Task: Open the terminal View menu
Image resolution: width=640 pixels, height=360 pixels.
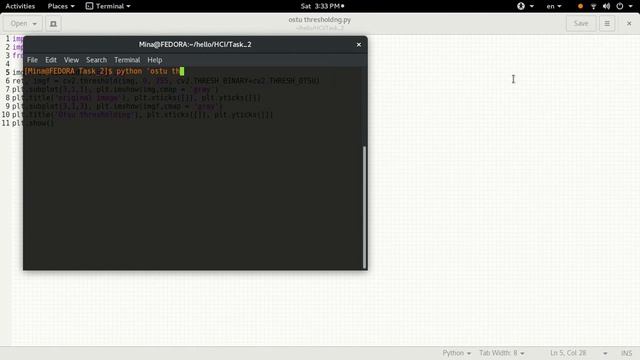Action: pyautogui.click(x=71, y=60)
